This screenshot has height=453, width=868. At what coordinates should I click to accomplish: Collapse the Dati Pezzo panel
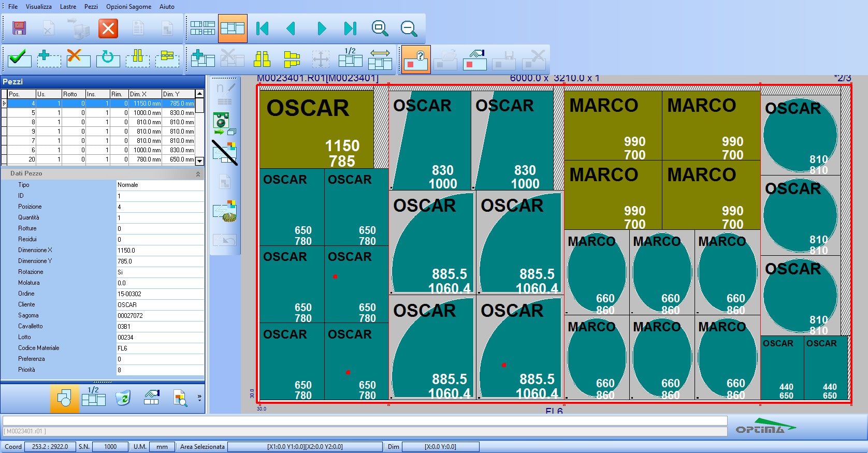tap(198, 174)
